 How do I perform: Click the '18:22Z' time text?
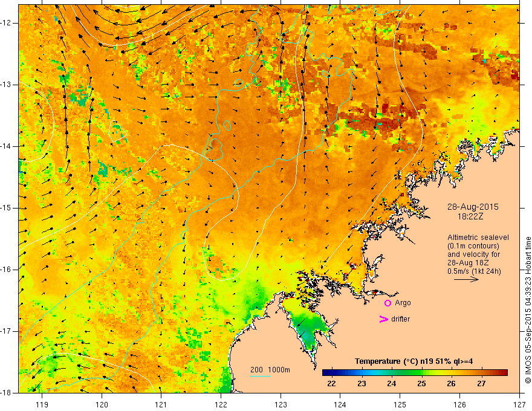[x=470, y=216]
